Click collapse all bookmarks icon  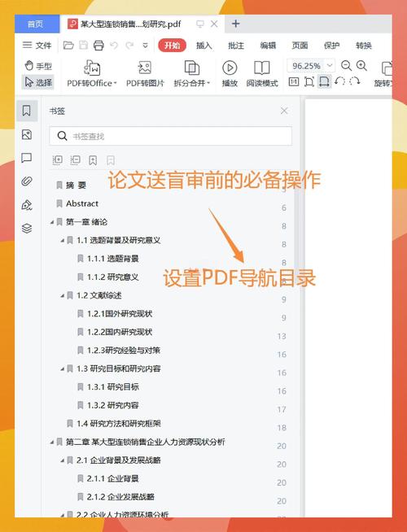[x=75, y=159]
